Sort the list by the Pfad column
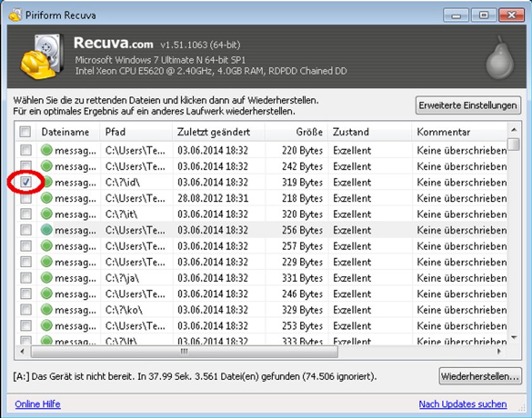532x418 pixels. [x=136, y=132]
